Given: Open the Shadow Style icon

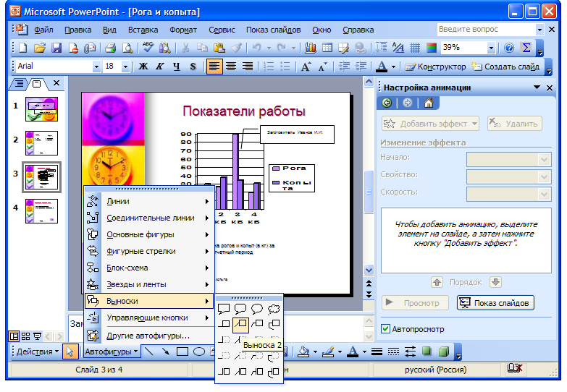Looking at the screenshot, I should 427,351.
